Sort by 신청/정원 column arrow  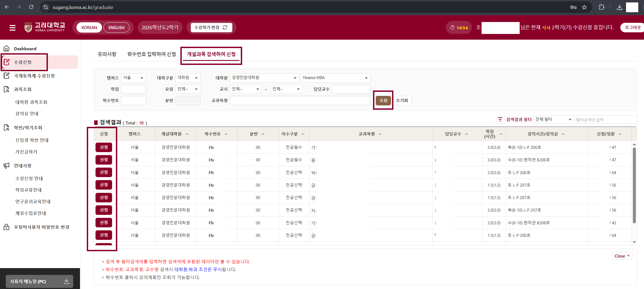click(x=620, y=134)
